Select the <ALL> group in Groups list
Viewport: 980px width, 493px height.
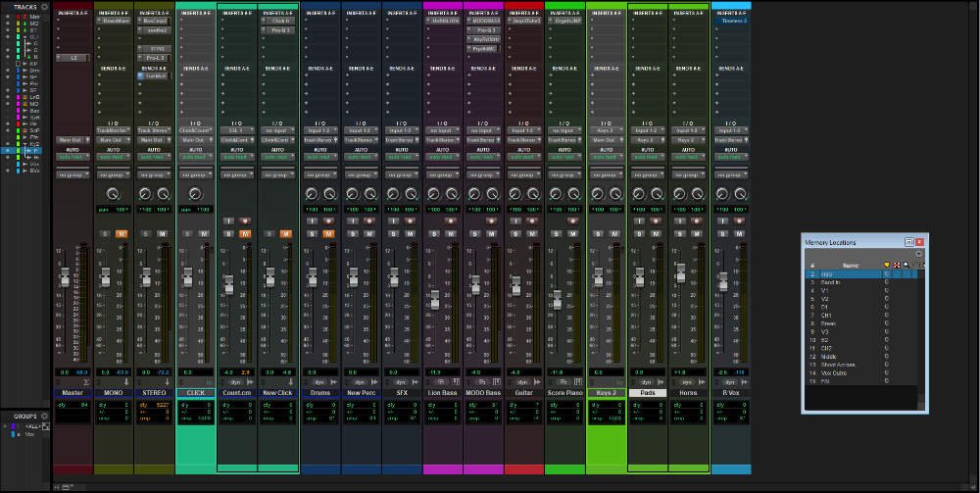pyautogui.click(x=32, y=426)
